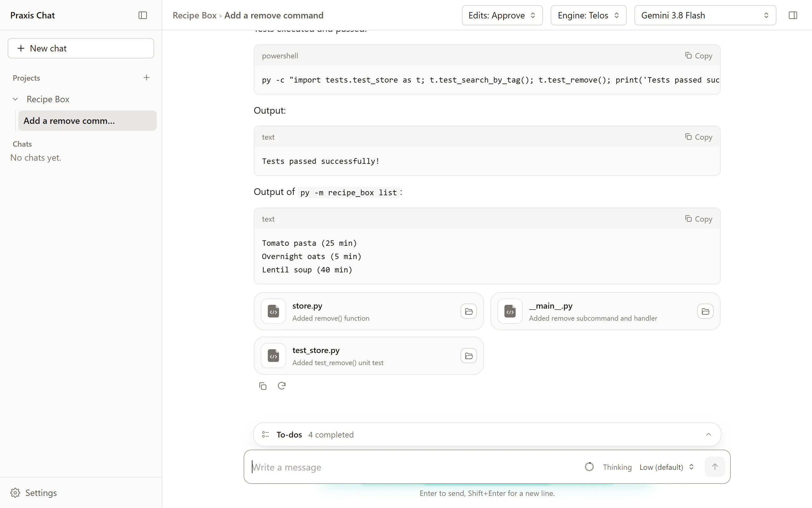The height and width of the screenshot is (508, 812).
Task: Click the __main__.py code file icon
Action: 510,311
